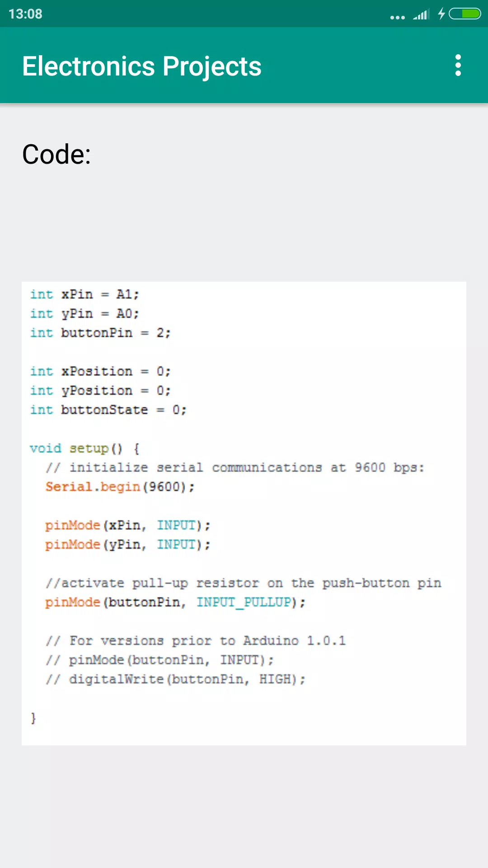Tap the closing brace of setup
488x868 pixels.
(33, 718)
